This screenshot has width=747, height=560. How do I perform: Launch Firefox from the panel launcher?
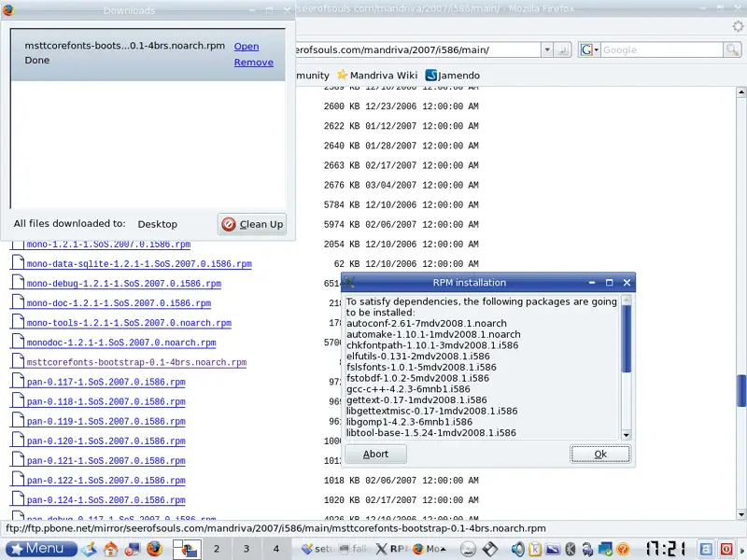(x=154, y=549)
